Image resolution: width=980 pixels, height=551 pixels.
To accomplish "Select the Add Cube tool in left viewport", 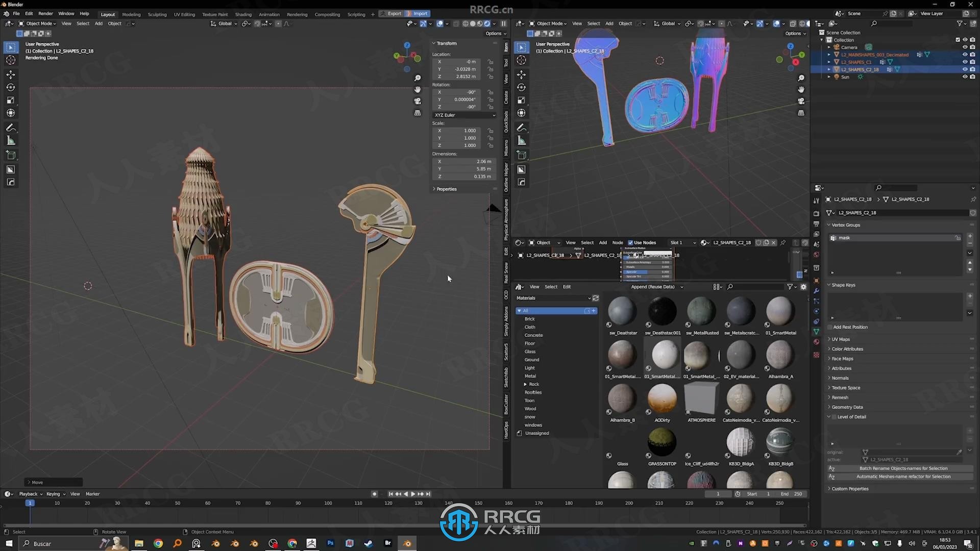I will [x=11, y=155].
